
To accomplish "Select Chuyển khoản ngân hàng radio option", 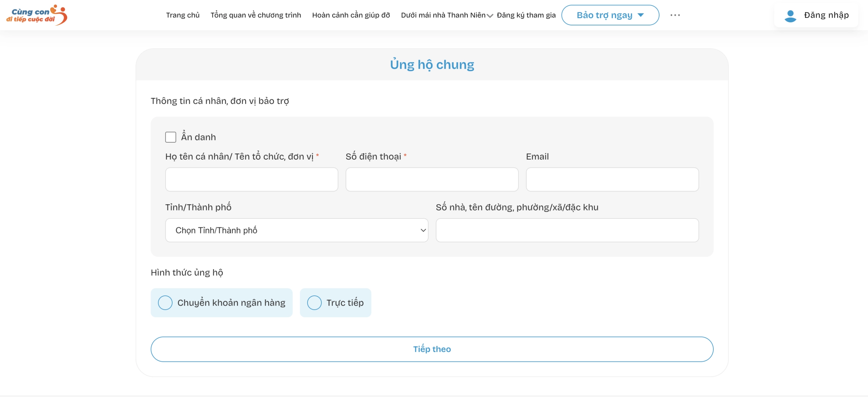I will coord(165,303).
